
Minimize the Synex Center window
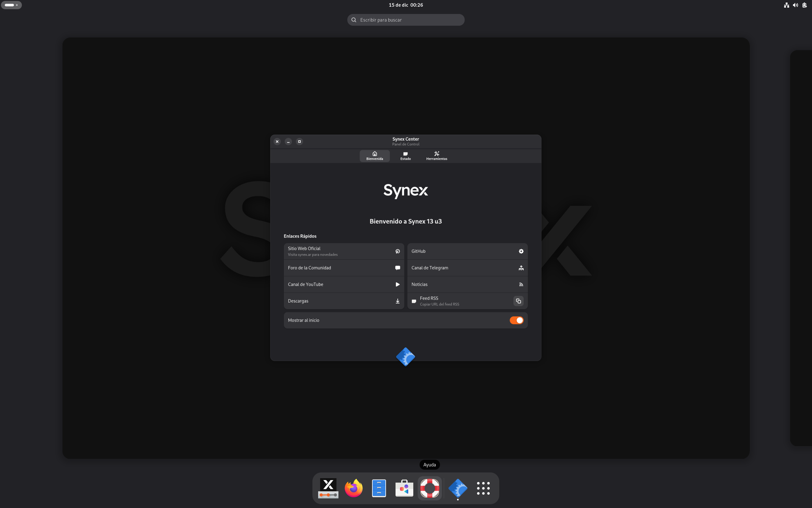[288, 142]
